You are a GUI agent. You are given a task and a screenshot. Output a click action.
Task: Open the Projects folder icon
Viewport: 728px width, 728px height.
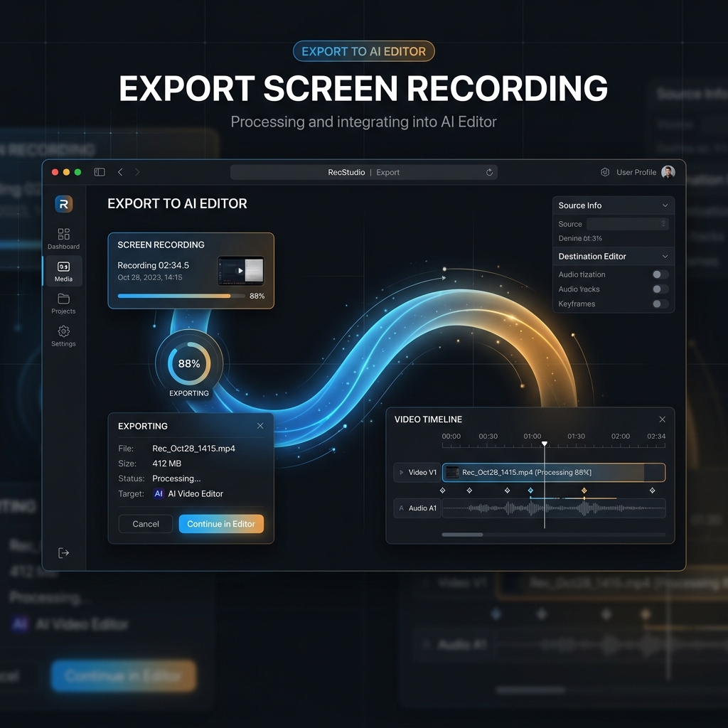[x=63, y=299]
